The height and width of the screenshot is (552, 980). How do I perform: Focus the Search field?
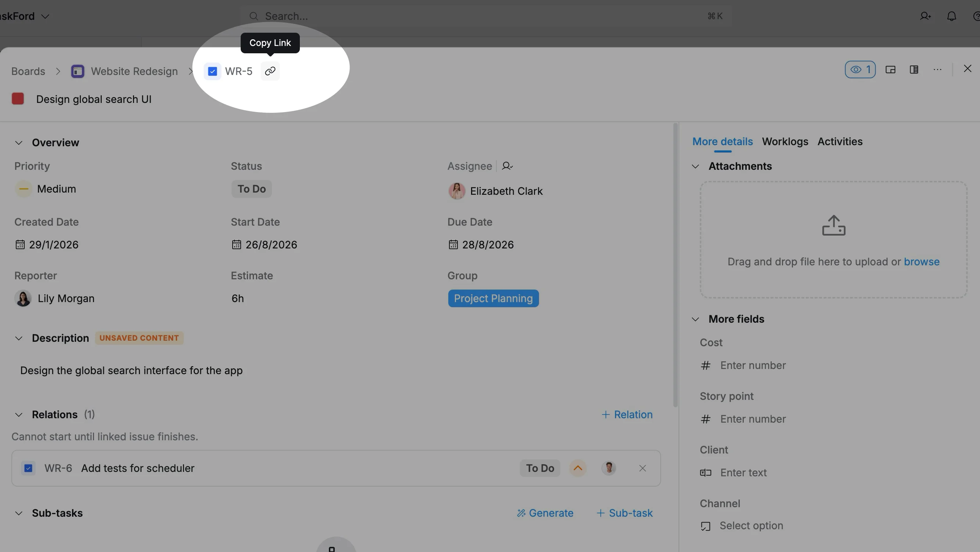coord(486,16)
